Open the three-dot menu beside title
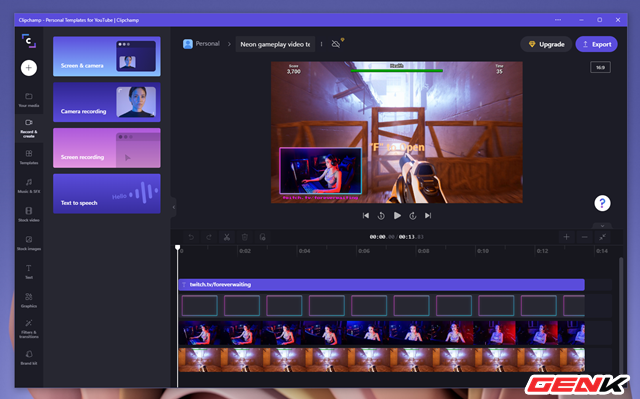The image size is (640, 399). click(322, 44)
